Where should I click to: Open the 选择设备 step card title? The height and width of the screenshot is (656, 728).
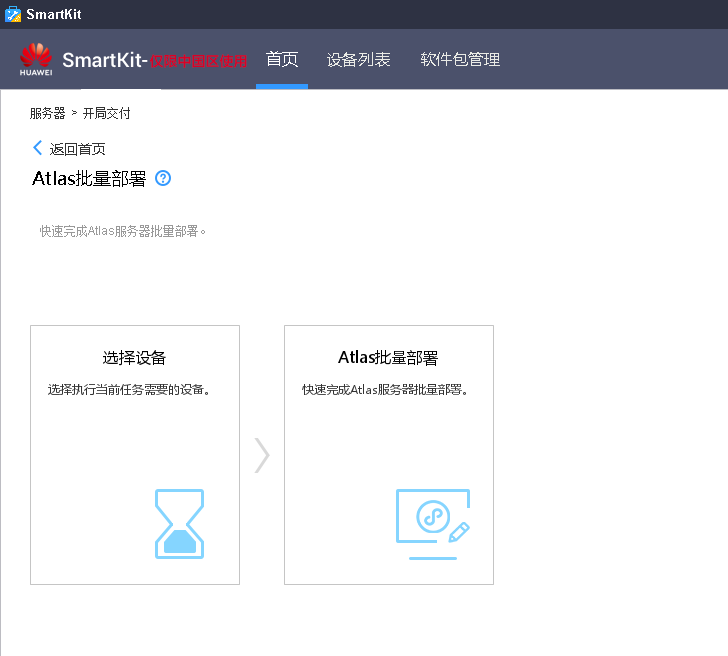[134, 358]
